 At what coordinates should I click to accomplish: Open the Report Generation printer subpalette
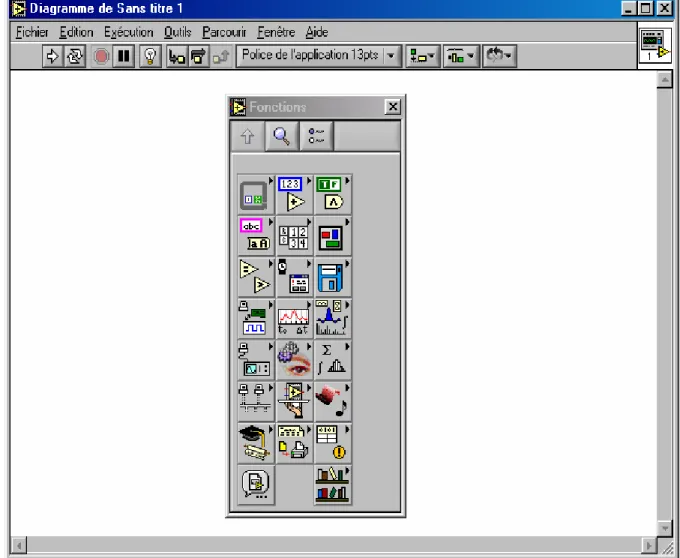pyautogui.click(x=294, y=443)
